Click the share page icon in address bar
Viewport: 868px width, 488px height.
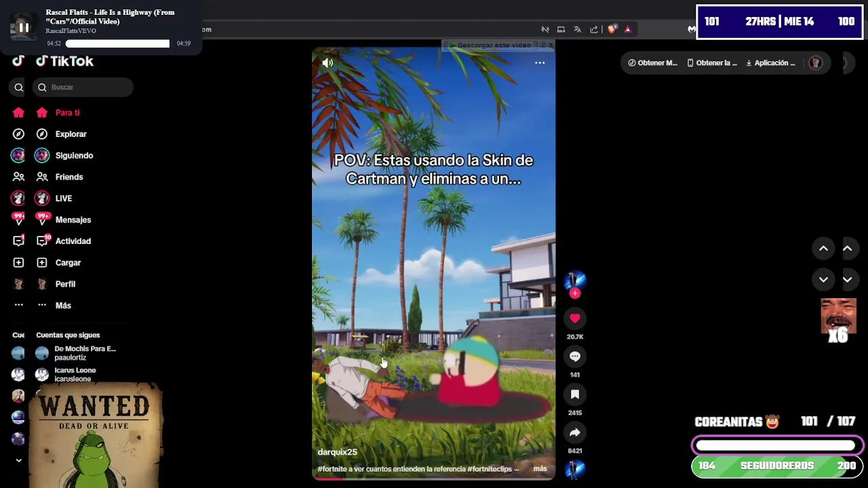point(594,29)
